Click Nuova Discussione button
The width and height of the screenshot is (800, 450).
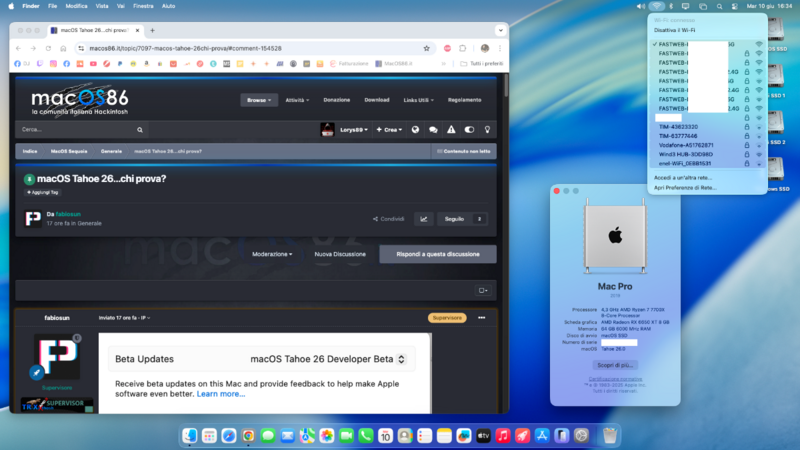[340, 254]
